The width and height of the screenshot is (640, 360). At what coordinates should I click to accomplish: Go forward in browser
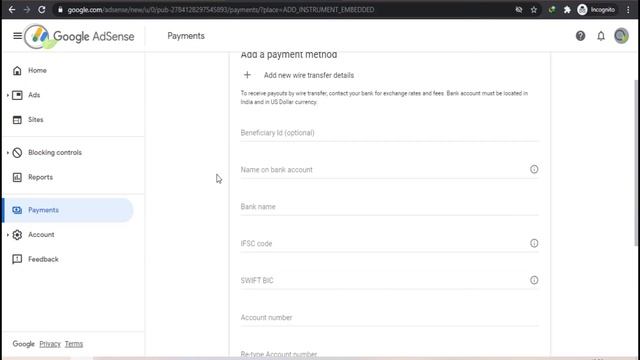27,9
